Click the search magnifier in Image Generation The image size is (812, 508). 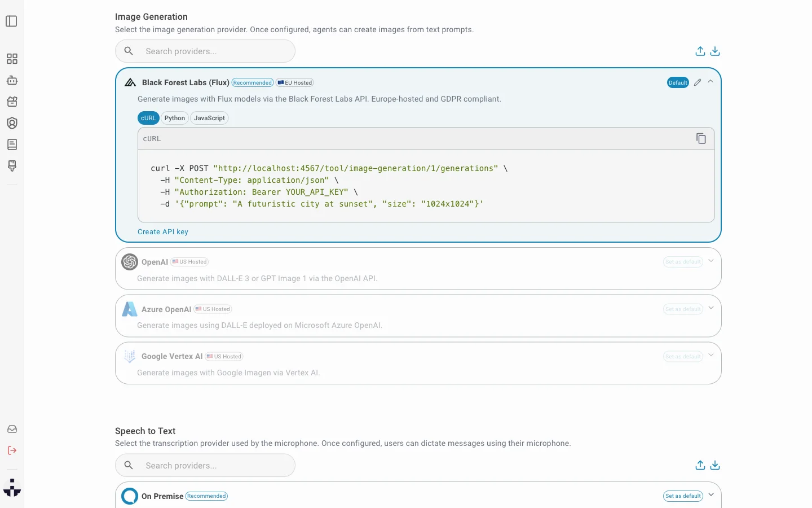[129, 51]
